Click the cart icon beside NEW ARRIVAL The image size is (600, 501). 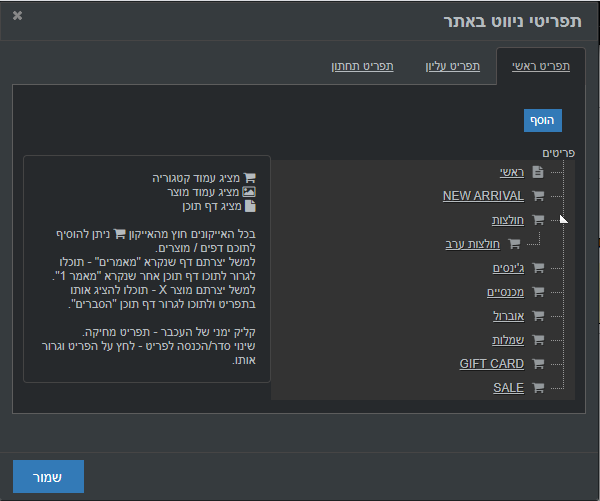pos(538,196)
